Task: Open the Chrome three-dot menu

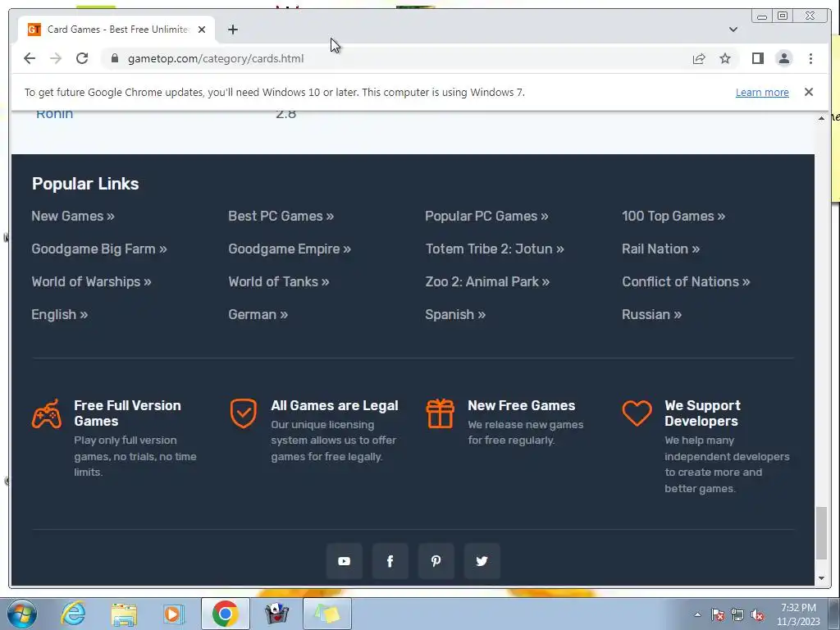Action: tap(810, 58)
